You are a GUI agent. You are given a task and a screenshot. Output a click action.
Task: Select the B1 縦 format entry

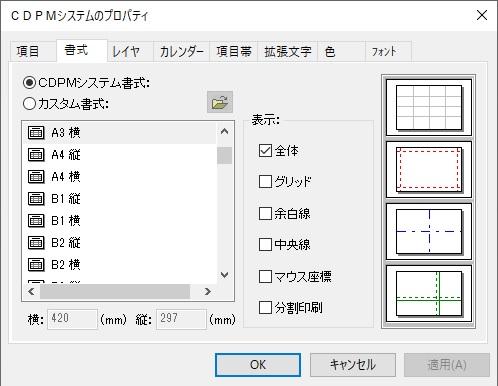tap(120, 199)
